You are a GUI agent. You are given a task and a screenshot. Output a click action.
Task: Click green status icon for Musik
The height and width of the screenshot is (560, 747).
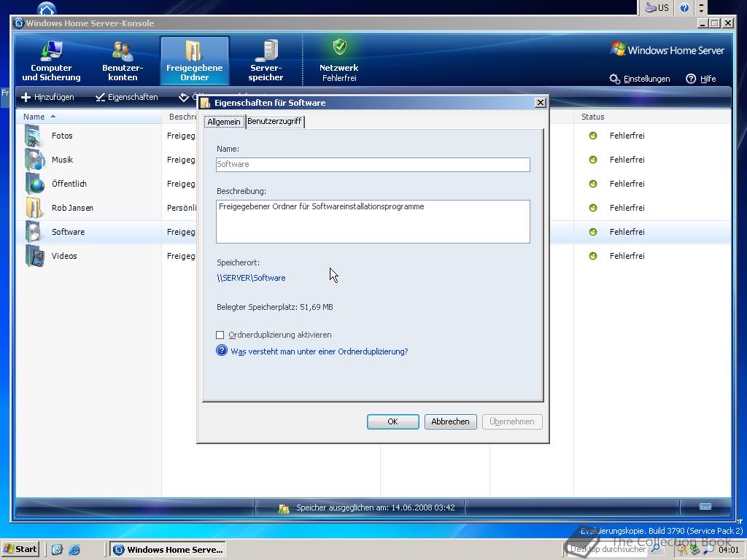(x=592, y=160)
